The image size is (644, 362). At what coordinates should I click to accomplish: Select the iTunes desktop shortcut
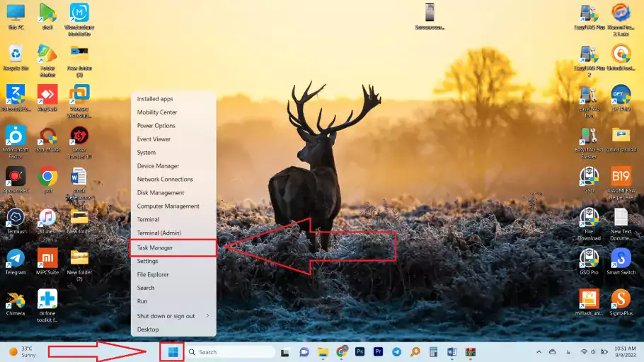pyautogui.click(x=47, y=219)
